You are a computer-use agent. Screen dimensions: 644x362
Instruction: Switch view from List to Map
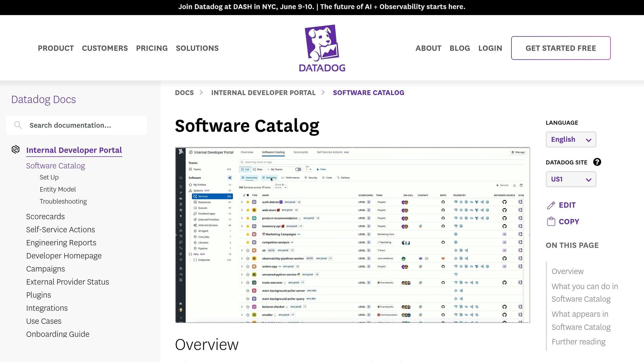258,169
